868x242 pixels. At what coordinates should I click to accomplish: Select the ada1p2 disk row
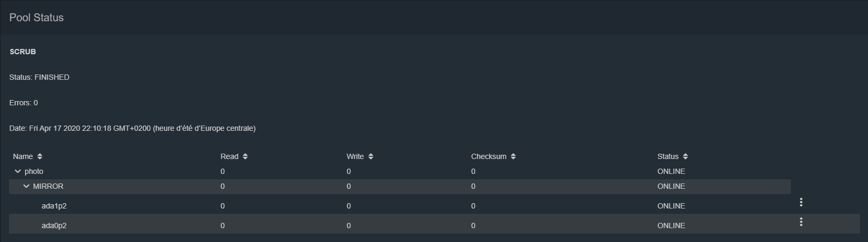pos(54,206)
